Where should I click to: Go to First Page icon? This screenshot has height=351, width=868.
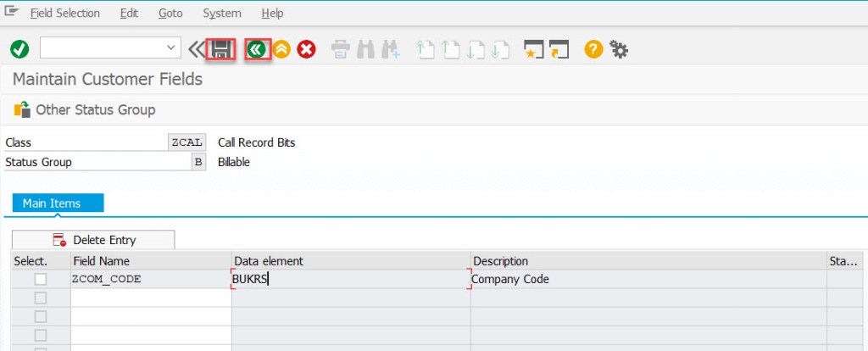coord(425,50)
